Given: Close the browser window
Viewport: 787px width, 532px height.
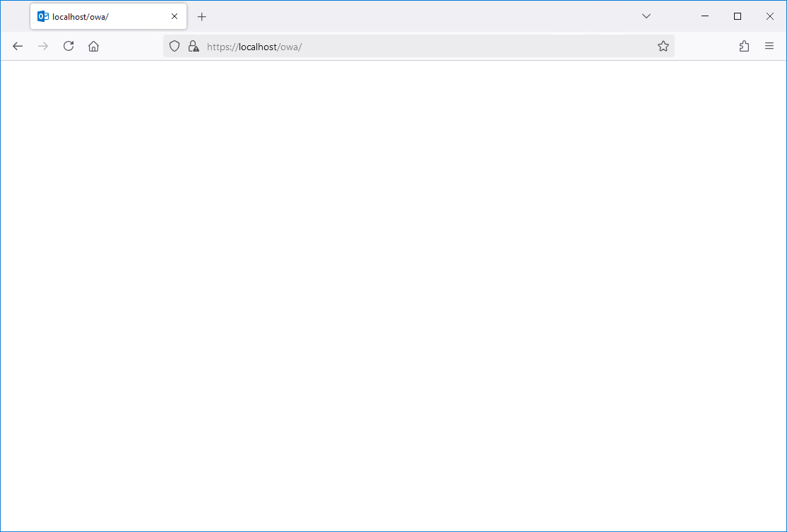Looking at the screenshot, I should (770, 16).
